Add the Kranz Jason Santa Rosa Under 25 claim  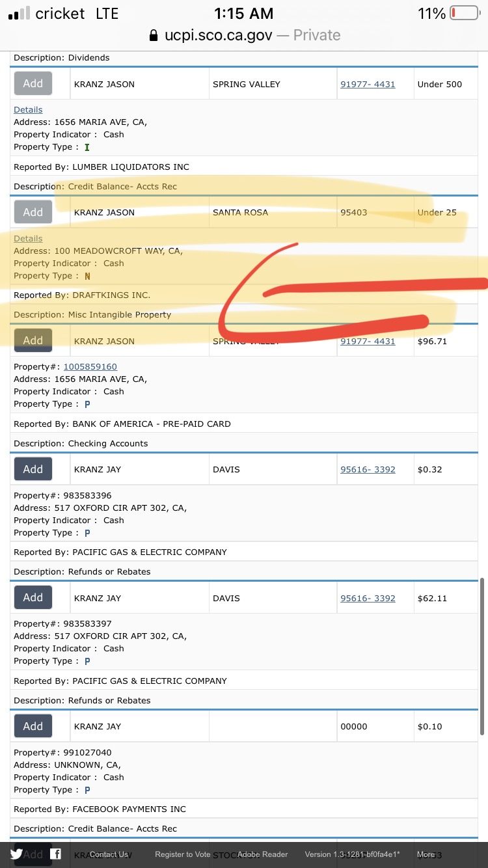[x=33, y=212]
